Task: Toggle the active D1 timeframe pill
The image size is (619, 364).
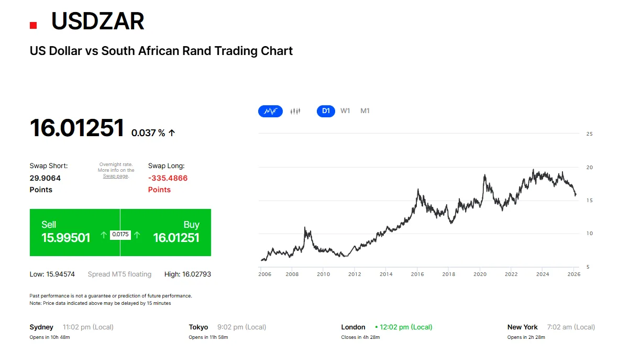Action: click(326, 111)
